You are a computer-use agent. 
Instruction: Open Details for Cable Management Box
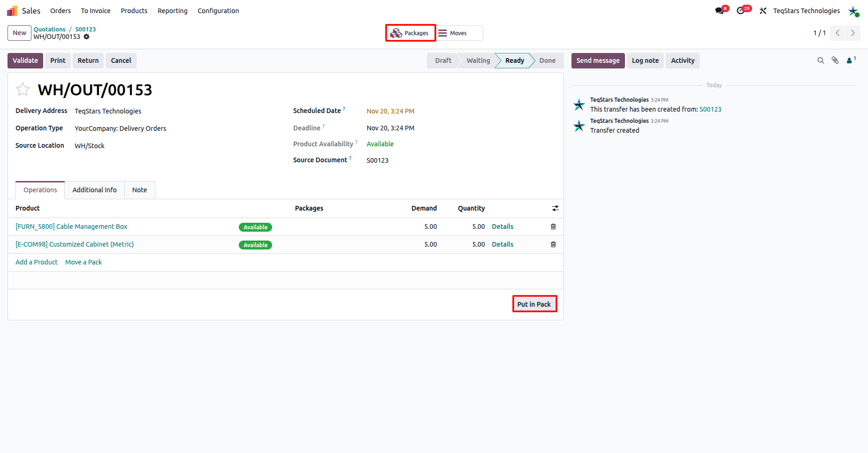(x=503, y=226)
